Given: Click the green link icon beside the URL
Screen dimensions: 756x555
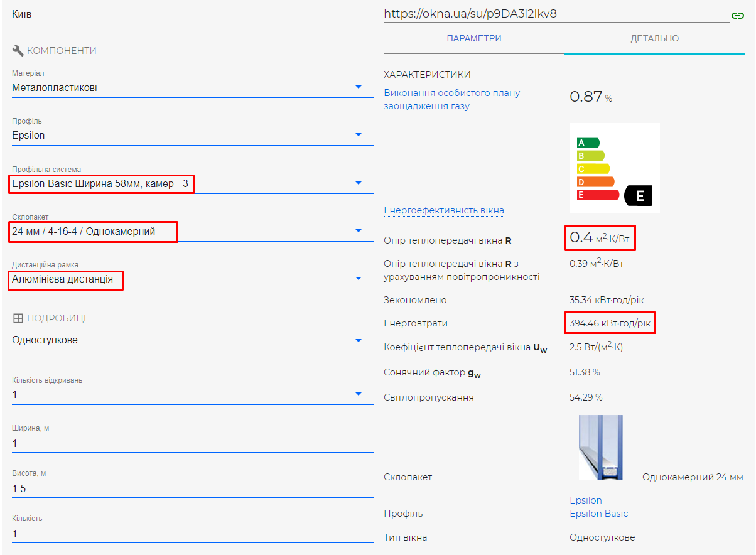Looking at the screenshot, I should pos(738,15).
